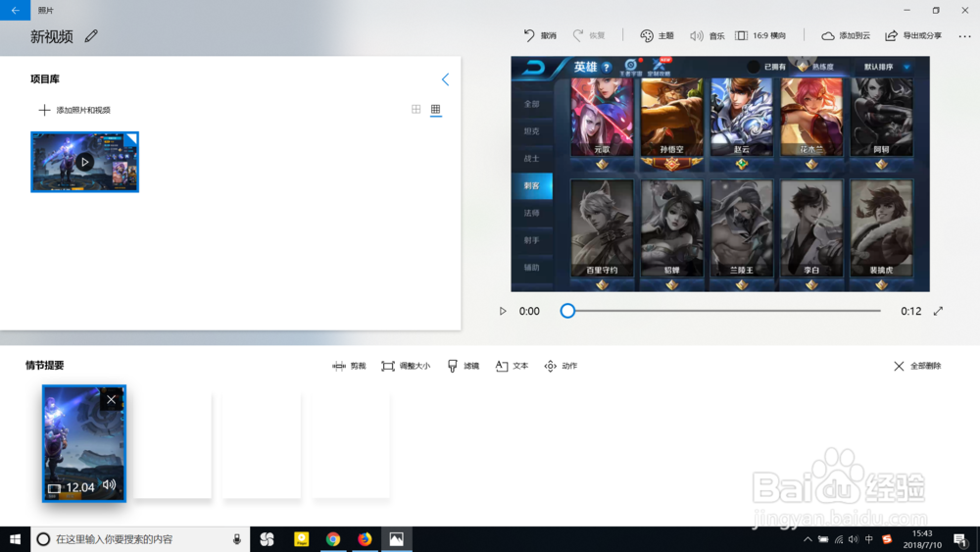Viewport: 980px width, 552px height.
Task: Undo the last action (撤消)
Action: tap(540, 35)
